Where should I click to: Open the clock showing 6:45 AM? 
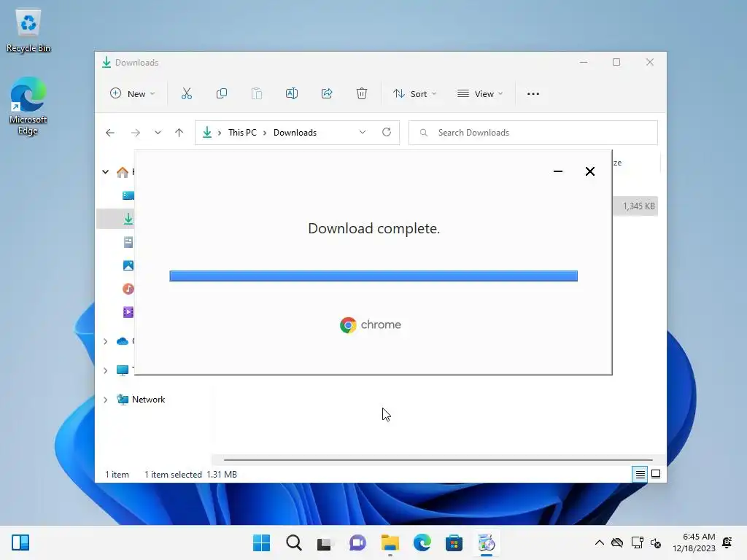(x=694, y=542)
